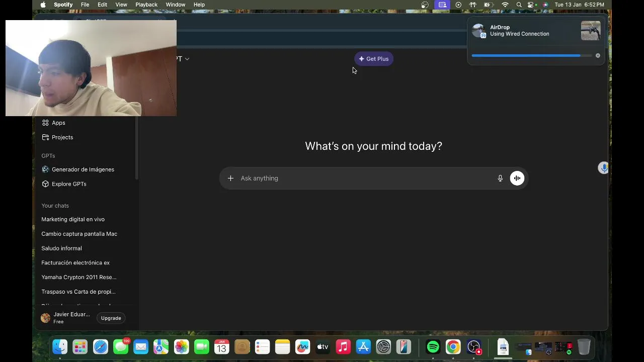The height and width of the screenshot is (362, 644).
Task: Open chat Traspaso vs Carta de propi...
Action: click(78, 292)
